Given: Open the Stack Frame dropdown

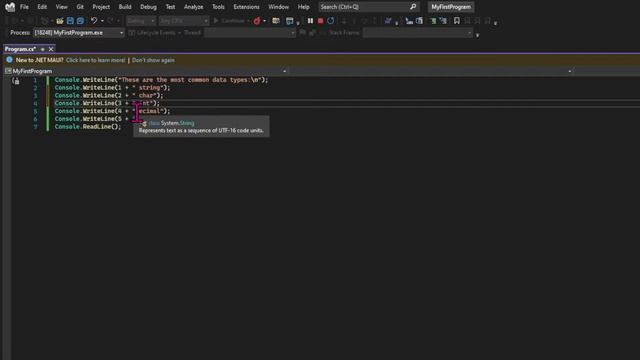Looking at the screenshot, I should coord(418,33).
